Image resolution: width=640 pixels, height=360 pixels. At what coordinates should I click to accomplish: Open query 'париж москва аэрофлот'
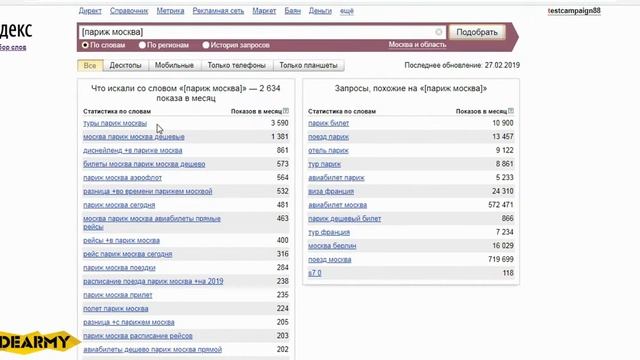(122, 178)
